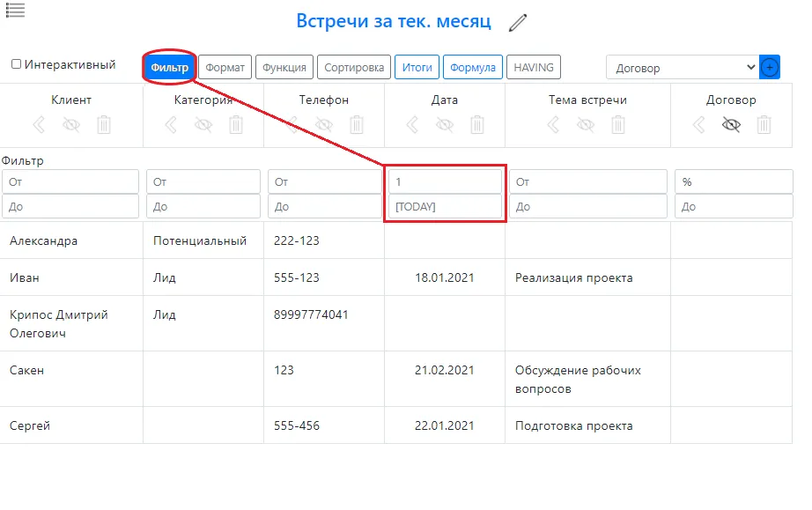The image size is (812, 510).
Task: Move Договор column left arrow
Action: (698, 125)
